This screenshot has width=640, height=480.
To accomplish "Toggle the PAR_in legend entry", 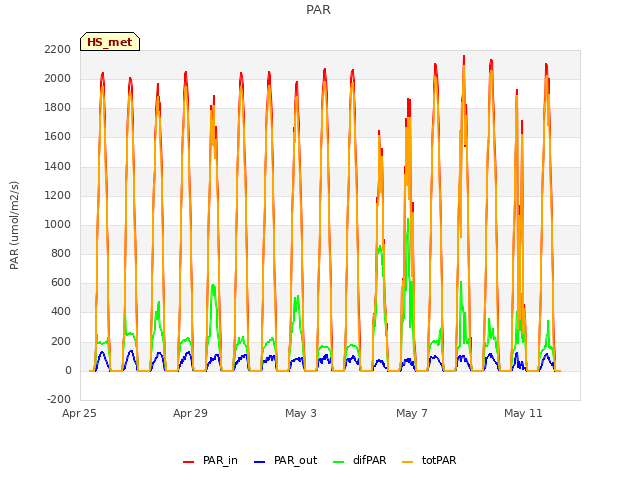I will tap(210, 460).
